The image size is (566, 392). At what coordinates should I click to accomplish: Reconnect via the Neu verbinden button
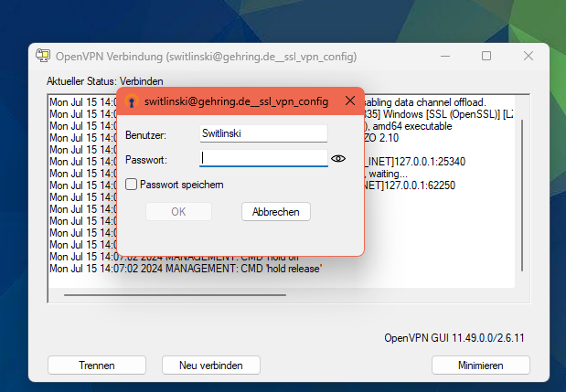coord(210,366)
